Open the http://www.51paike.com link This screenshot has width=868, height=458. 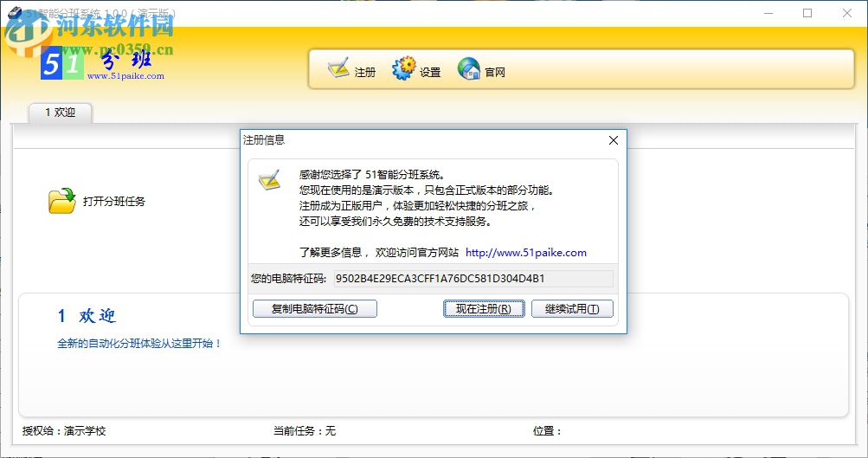point(526,253)
